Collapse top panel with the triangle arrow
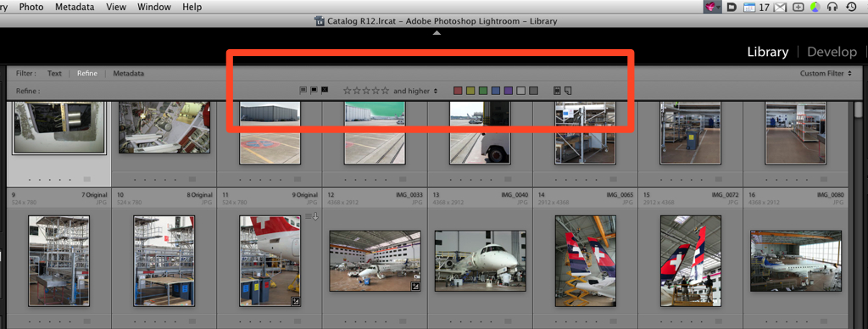This screenshot has height=329, width=868. 437,33
